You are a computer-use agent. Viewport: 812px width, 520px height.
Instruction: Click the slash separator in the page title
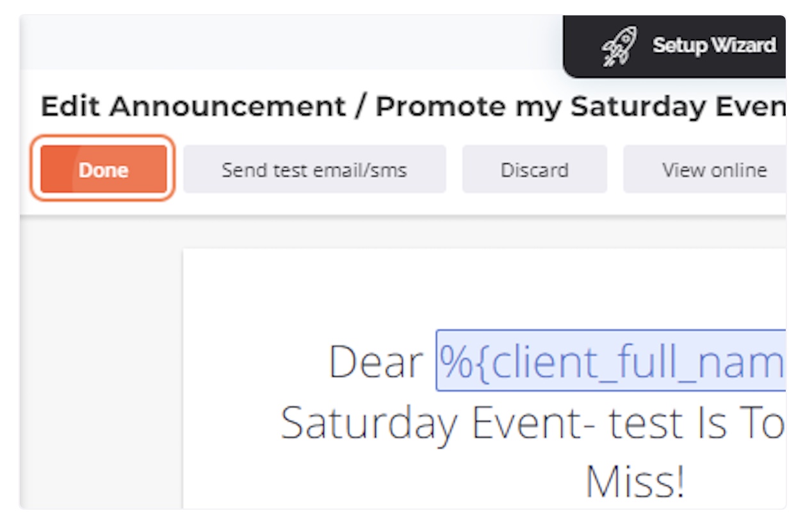[x=360, y=106]
